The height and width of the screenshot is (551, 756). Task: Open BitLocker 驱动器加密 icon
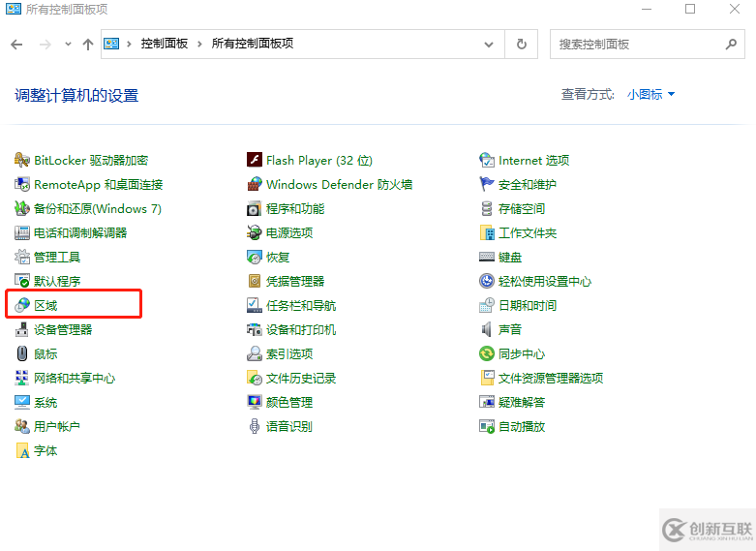[21, 160]
